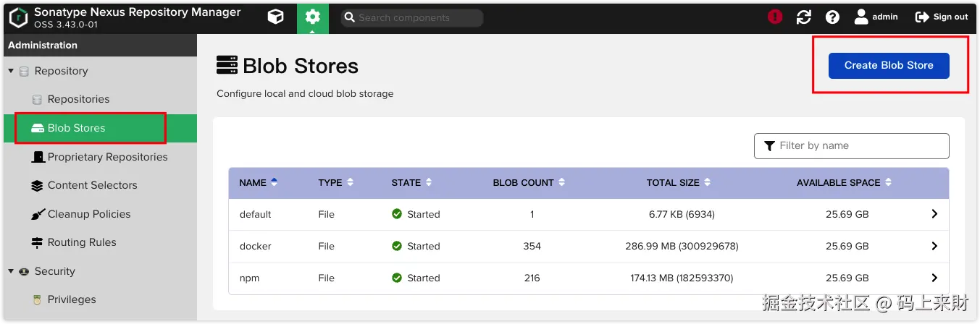Image resolution: width=980 pixels, height=324 pixels.
Task: Open the Help question mark icon
Action: (832, 17)
